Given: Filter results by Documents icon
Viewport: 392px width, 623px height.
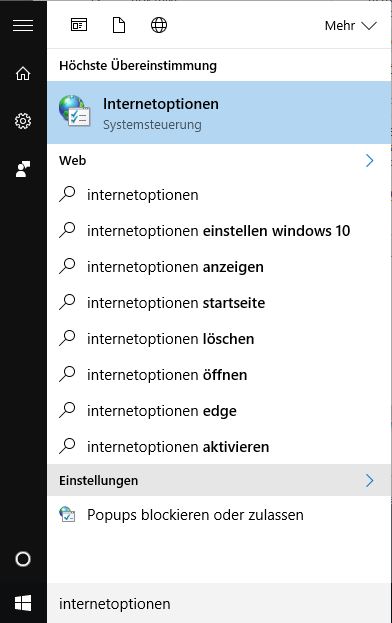Looking at the screenshot, I should pos(119,25).
